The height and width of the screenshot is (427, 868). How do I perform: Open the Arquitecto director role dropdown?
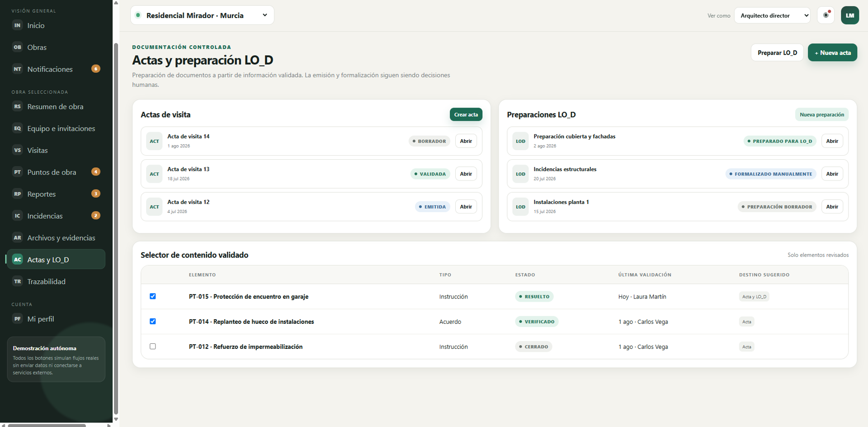pos(772,15)
